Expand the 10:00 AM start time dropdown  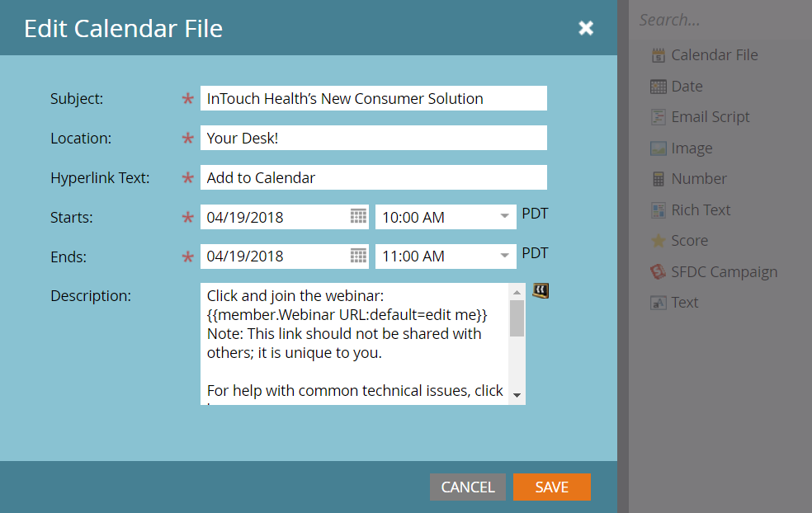[x=504, y=217]
